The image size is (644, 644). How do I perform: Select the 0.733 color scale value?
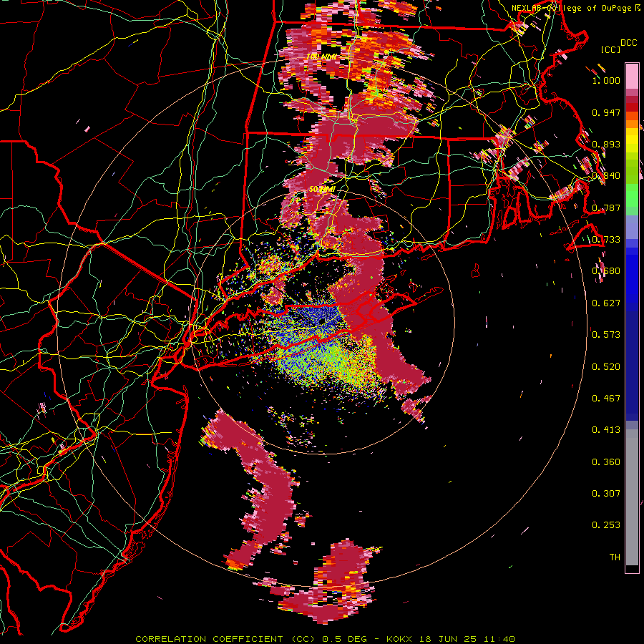point(606,240)
